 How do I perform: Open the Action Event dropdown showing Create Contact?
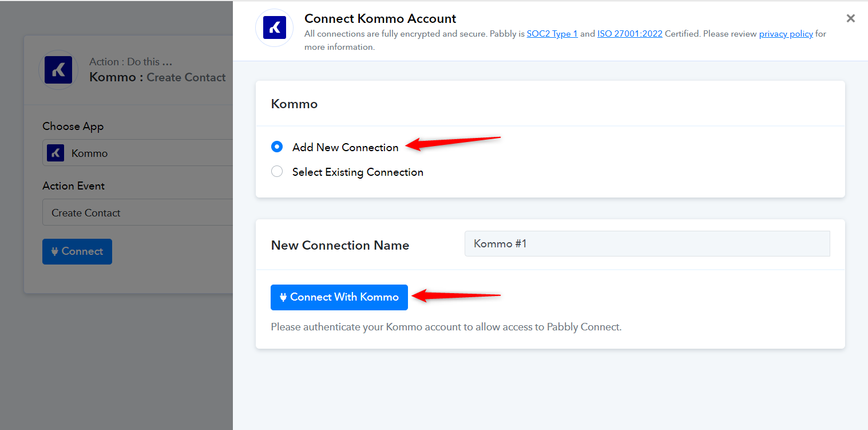[138, 212]
